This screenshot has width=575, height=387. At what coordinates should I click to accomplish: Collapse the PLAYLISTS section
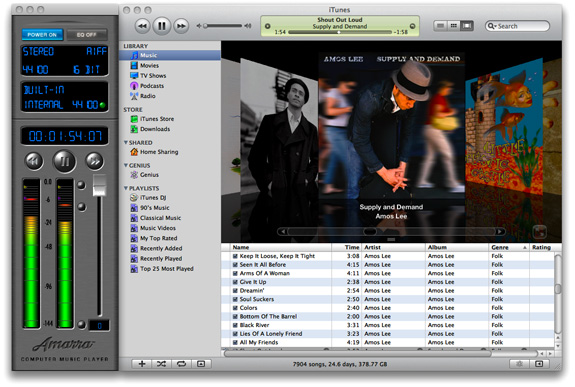126,188
